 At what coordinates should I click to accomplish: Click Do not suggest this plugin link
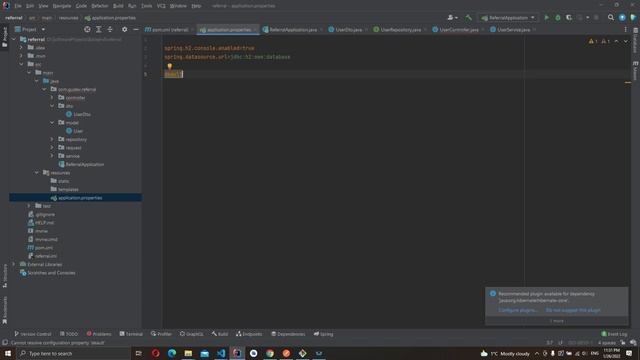(573, 310)
